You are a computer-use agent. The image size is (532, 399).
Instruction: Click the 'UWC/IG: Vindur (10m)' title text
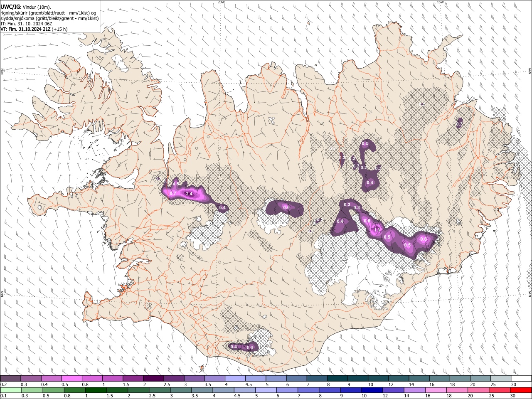coord(25,7)
